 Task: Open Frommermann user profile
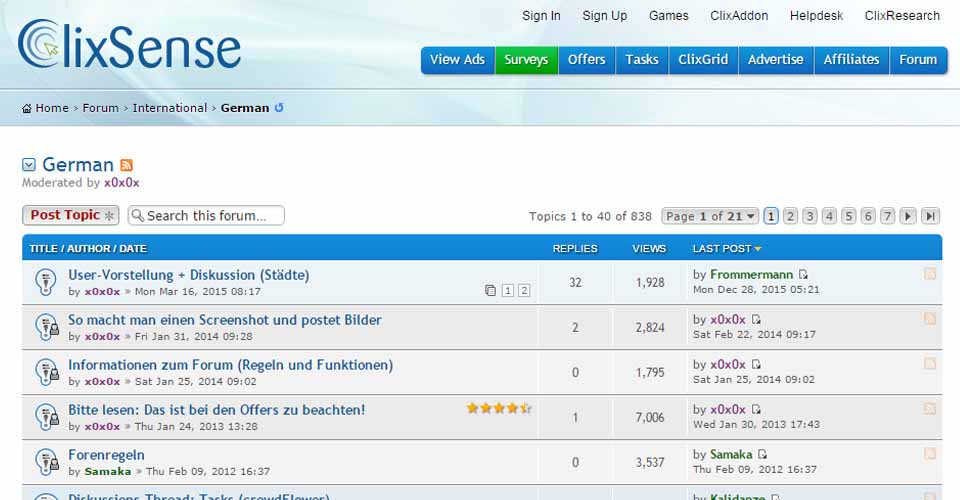point(751,275)
